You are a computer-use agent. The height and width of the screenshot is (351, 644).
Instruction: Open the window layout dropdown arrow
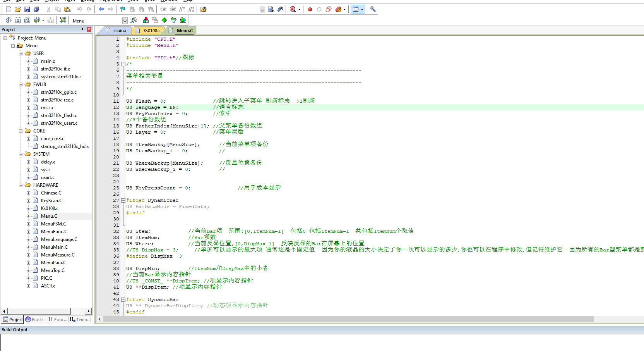(362, 9)
